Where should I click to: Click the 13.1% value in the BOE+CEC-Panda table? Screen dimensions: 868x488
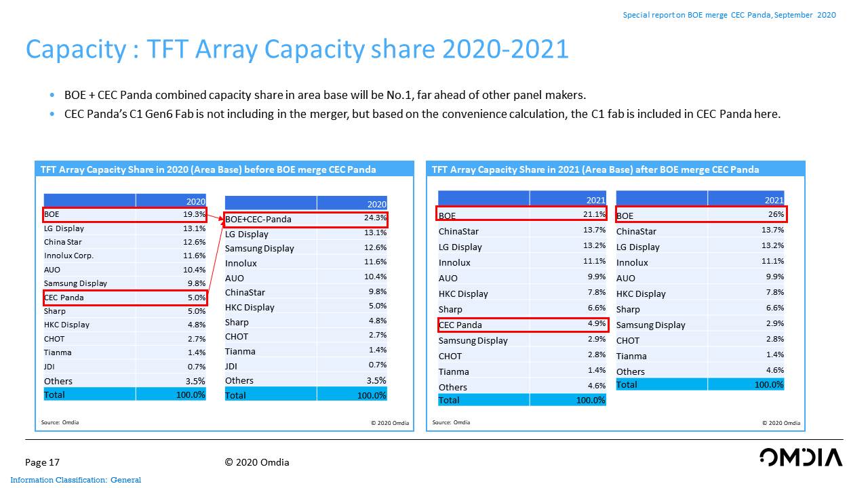375,233
